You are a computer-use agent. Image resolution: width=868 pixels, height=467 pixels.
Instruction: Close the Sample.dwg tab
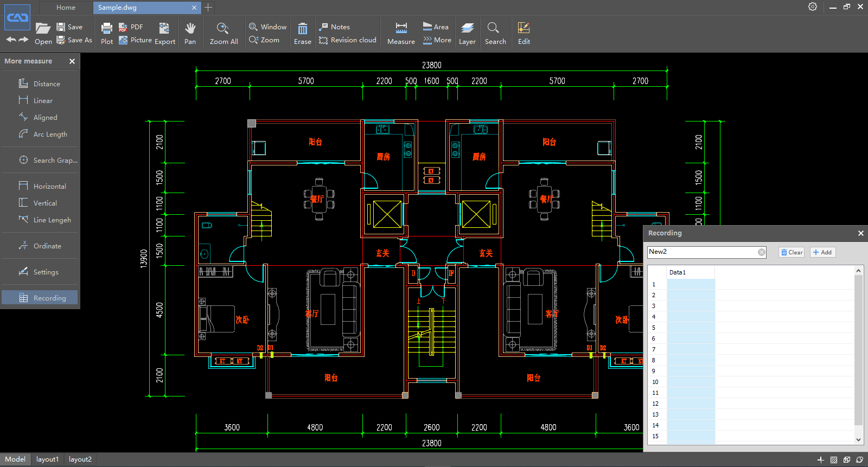click(x=194, y=8)
